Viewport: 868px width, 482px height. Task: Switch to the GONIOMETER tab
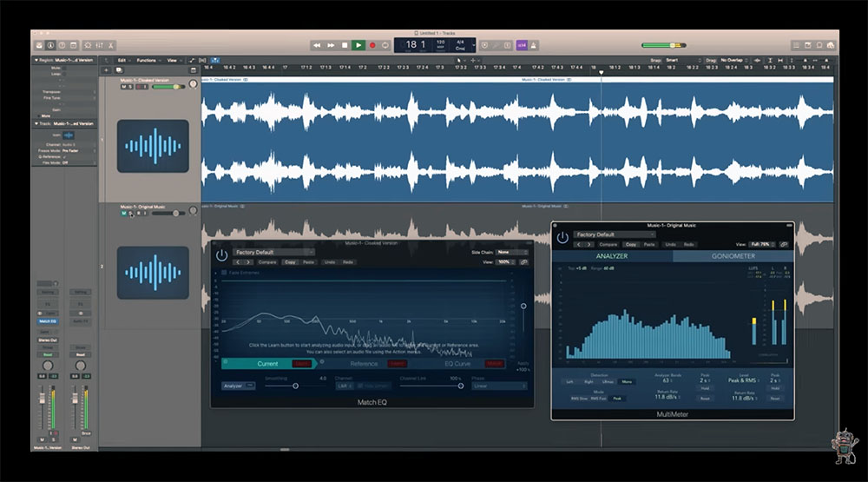733,256
